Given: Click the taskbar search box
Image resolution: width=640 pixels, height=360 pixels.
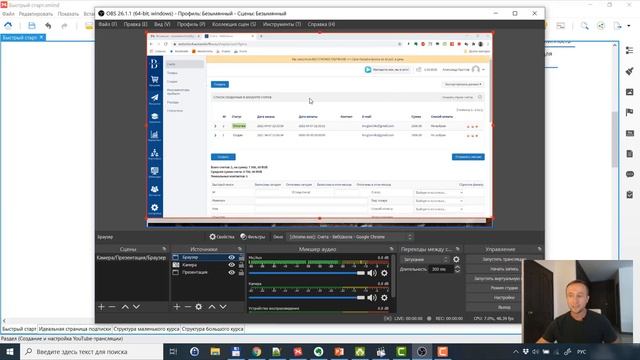Looking at the screenshot, I should click(91, 351).
